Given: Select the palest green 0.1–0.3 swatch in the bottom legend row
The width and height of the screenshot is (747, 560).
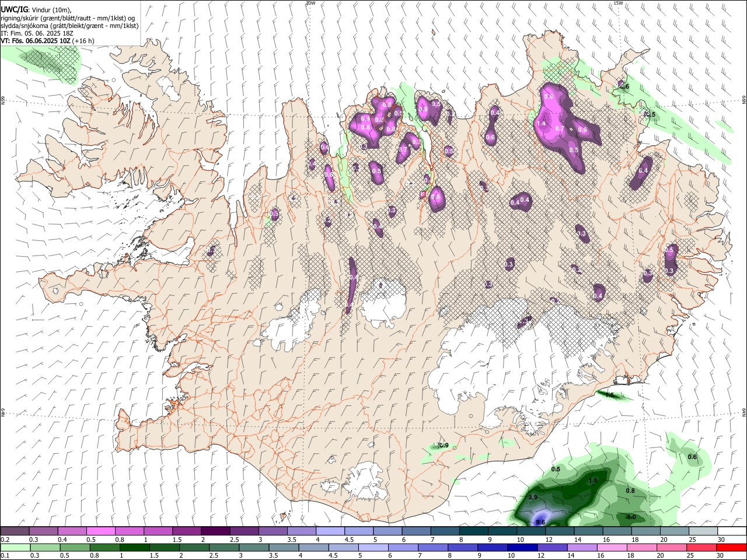Looking at the screenshot, I should [x=15, y=547].
